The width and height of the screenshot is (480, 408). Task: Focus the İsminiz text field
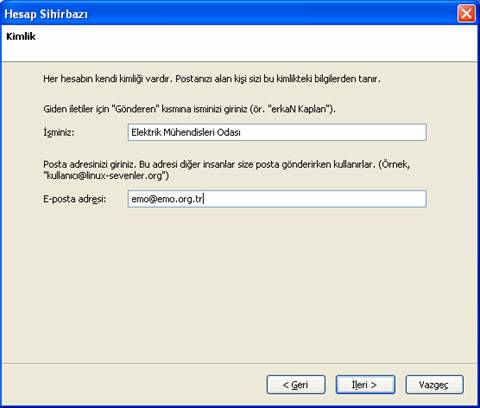click(277, 132)
